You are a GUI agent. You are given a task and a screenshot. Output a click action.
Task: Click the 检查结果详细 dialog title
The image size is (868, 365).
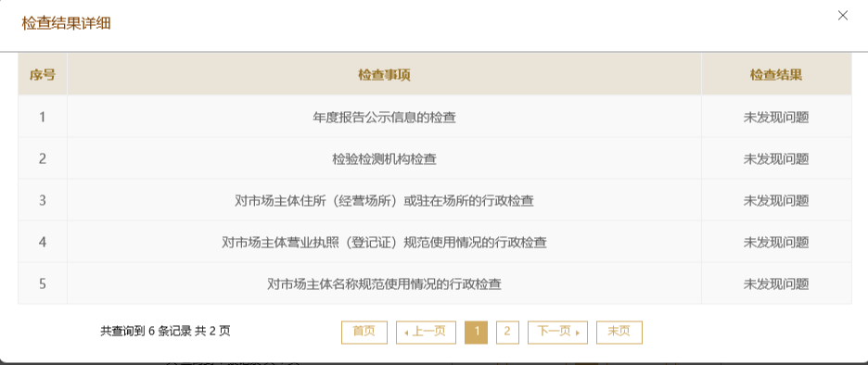click(x=66, y=23)
